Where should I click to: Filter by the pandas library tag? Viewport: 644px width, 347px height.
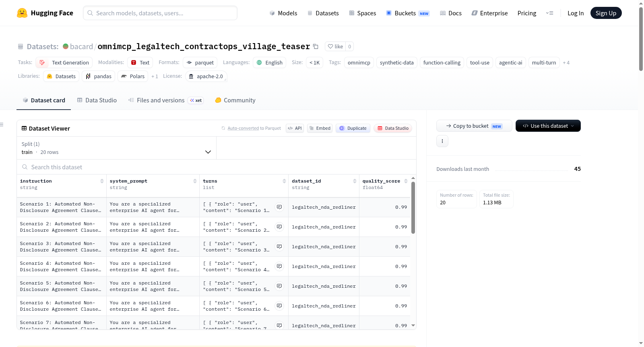(x=99, y=76)
